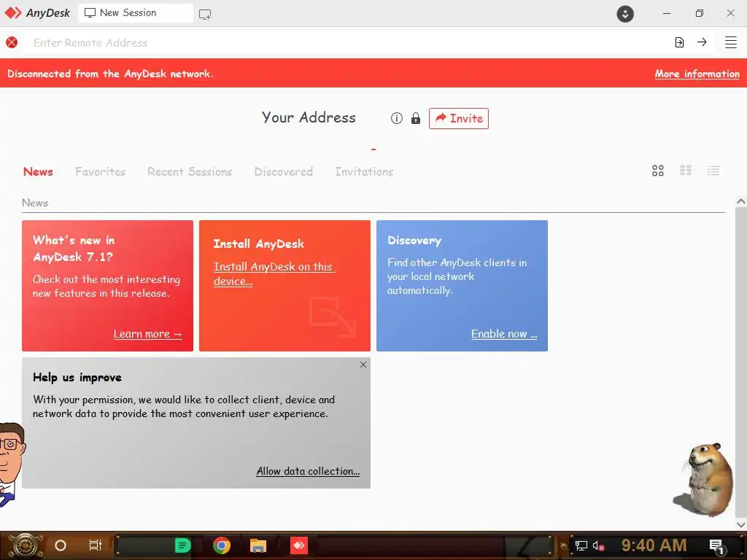This screenshot has width=747, height=560.
Task: Open Task View in taskbar
Action: point(96,545)
